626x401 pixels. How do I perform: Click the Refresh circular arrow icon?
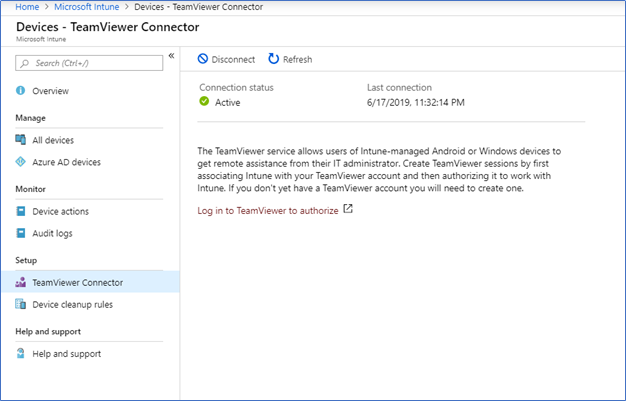coord(273,59)
